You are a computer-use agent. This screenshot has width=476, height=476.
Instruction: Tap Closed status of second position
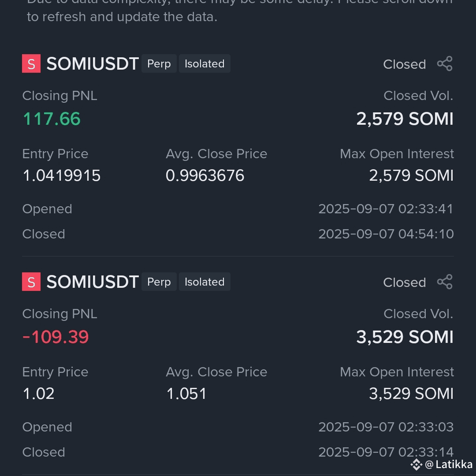point(404,283)
